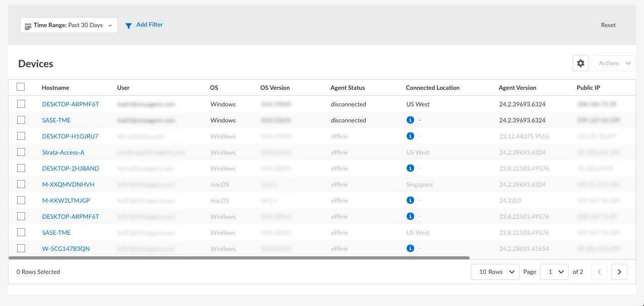644x306 pixels.
Task: Open the page number selector
Action: [554, 272]
